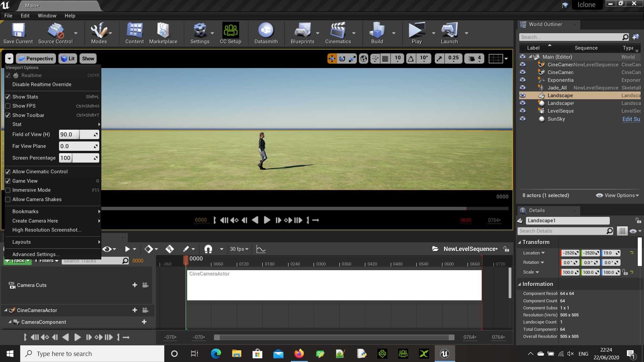Collapse the Information section
The width and height of the screenshot is (644, 362).
click(520, 284)
